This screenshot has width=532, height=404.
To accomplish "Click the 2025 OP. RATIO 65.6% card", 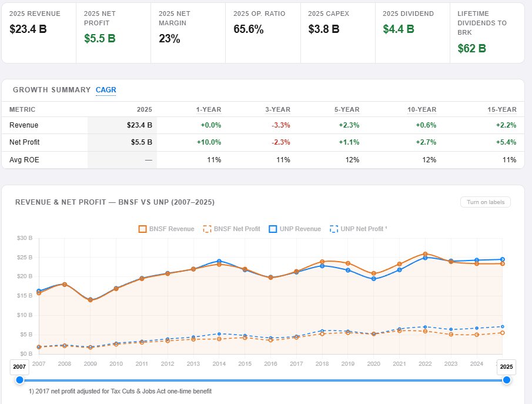I will [x=263, y=33].
